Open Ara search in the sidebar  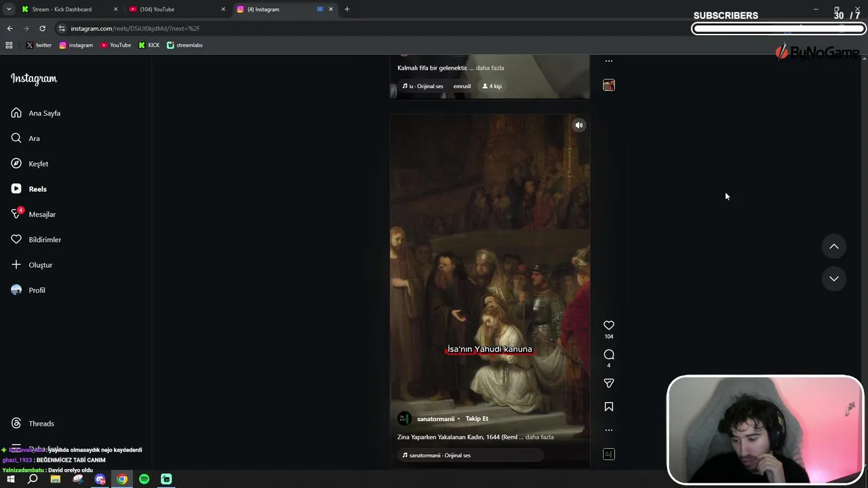click(26, 138)
